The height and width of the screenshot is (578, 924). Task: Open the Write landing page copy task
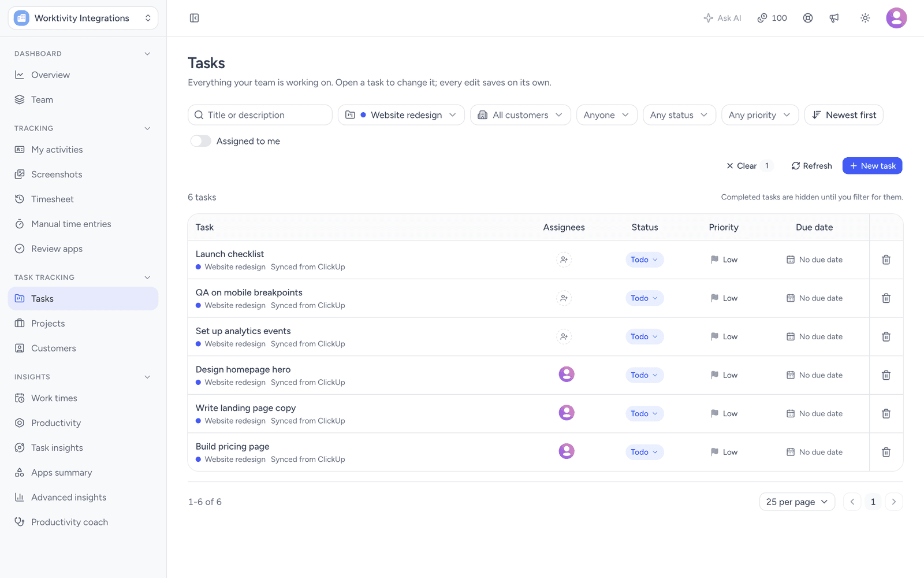(x=245, y=408)
